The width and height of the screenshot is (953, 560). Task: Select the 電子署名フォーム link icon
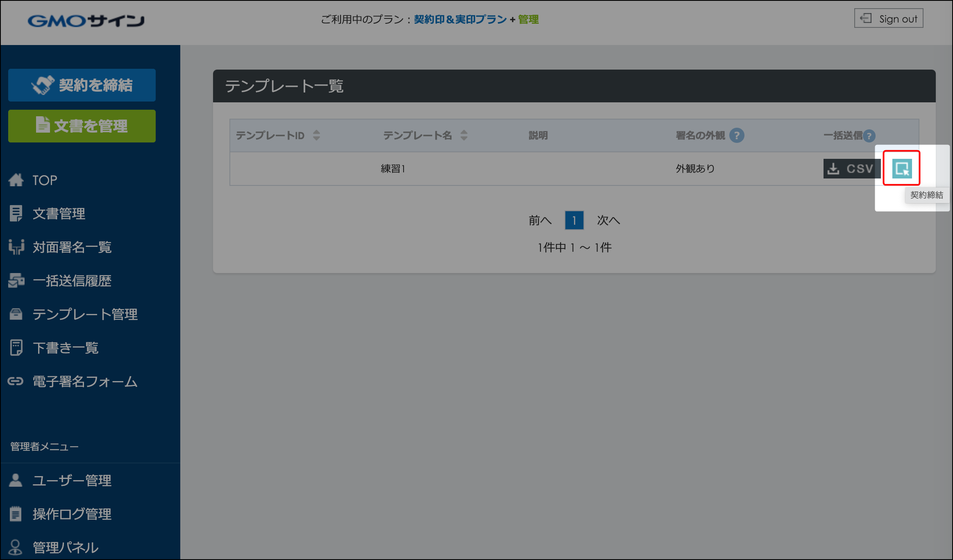pos(16,381)
